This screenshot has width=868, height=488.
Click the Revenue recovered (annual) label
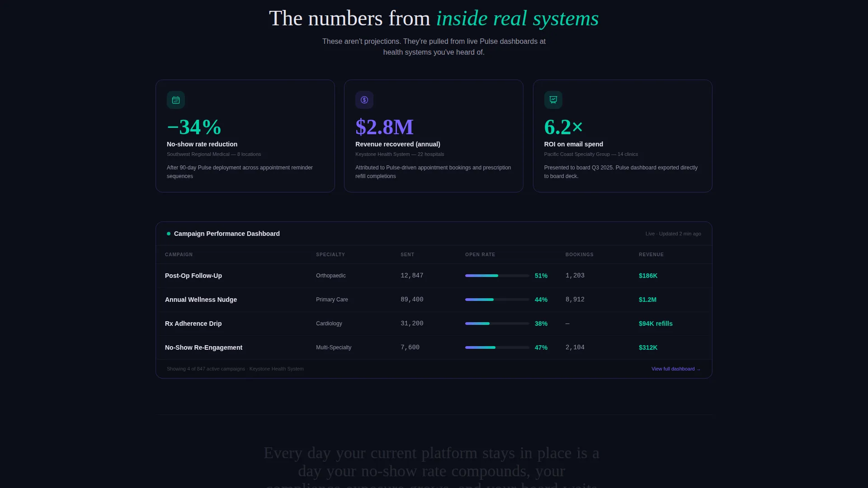398,144
